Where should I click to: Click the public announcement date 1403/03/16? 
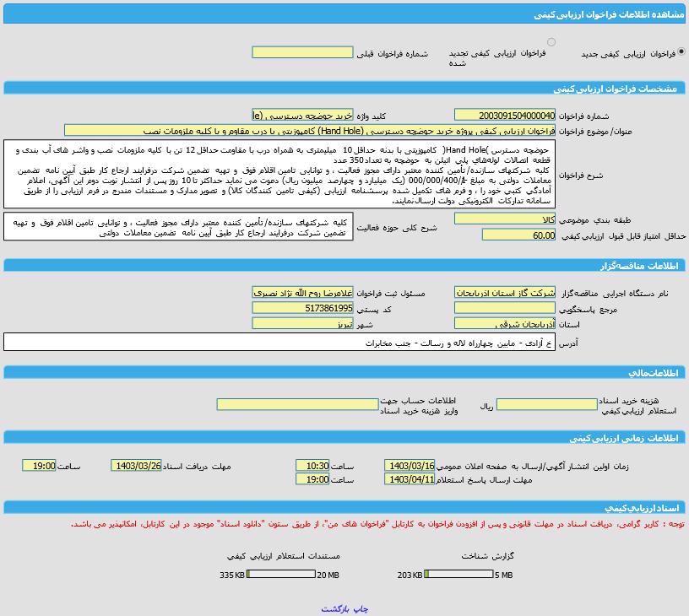tap(410, 466)
